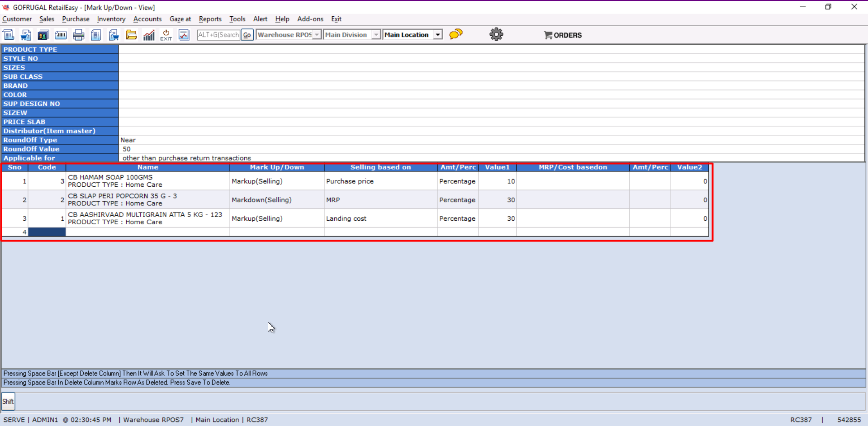Click the RoundOff Value '50' cell
The width and height of the screenshot is (868, 426).
coord(127,149)
